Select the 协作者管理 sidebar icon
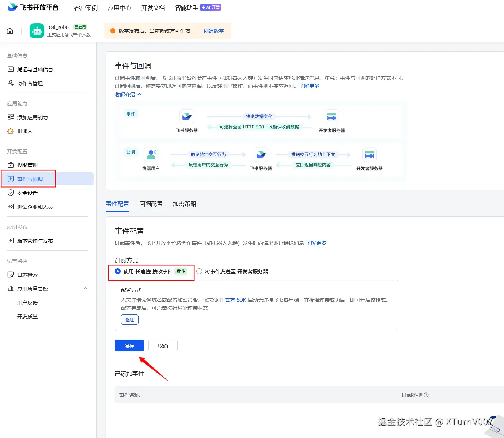The width and height of the screenshot is (504, 438). click(x=11, y=83)
